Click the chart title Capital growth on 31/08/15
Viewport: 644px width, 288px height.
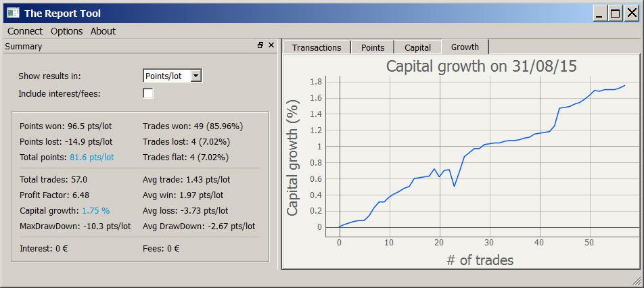pyautogui.click(x=482, y=67)
